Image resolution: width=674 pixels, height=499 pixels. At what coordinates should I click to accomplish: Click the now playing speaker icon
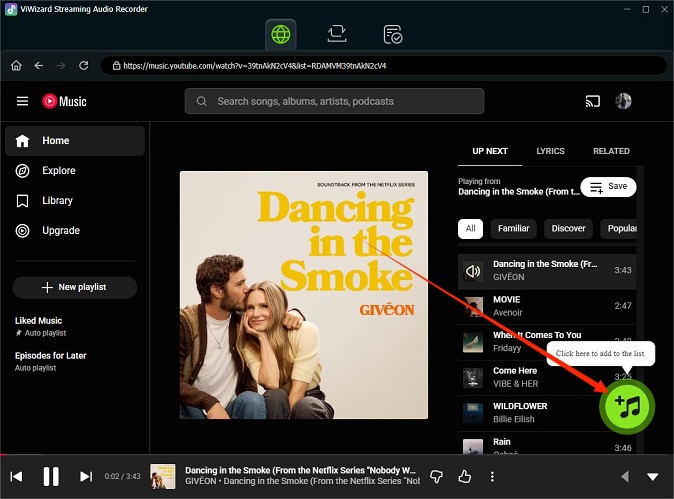[473, 271]
